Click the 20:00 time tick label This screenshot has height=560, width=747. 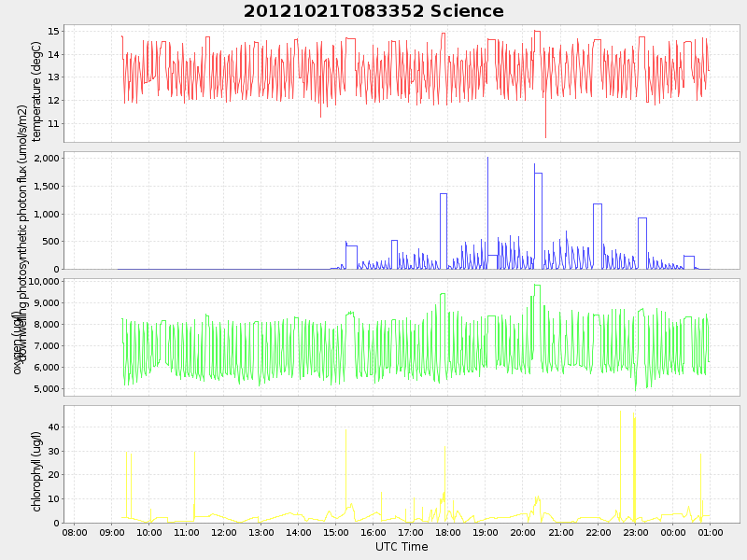click(523, 532)
